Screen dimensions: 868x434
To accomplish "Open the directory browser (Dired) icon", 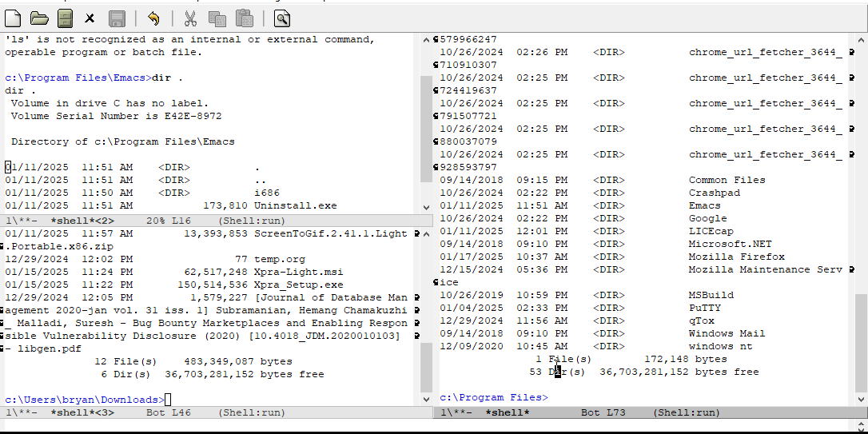I will point(66,19).
